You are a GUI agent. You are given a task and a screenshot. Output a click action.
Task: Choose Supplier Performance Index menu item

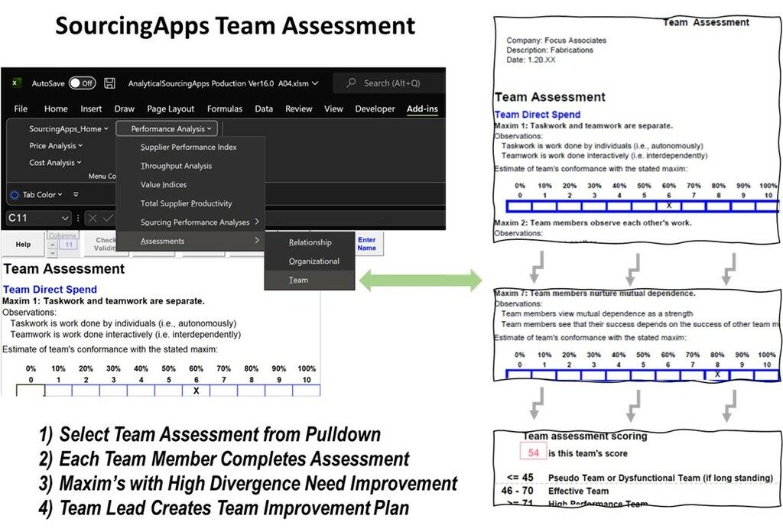click(x=188, y=147)
